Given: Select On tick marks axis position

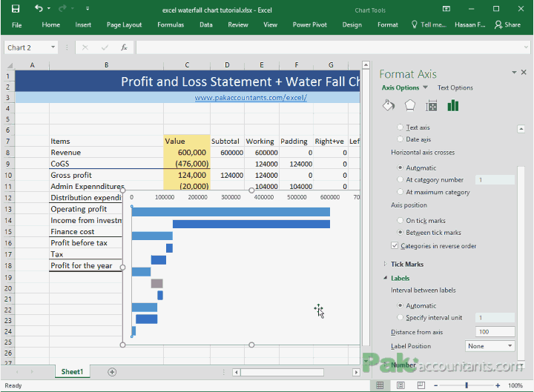Looking at the screenshot, I should click(400, 221).
